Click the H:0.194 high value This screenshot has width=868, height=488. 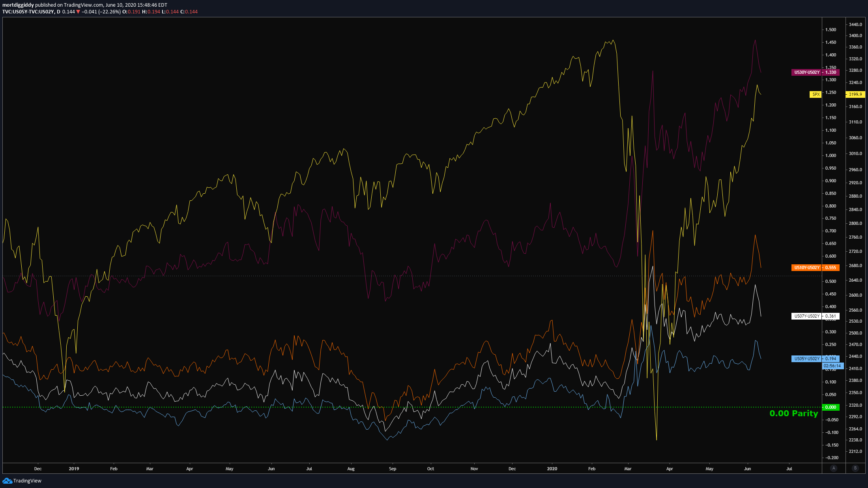[x=151, y=12]
